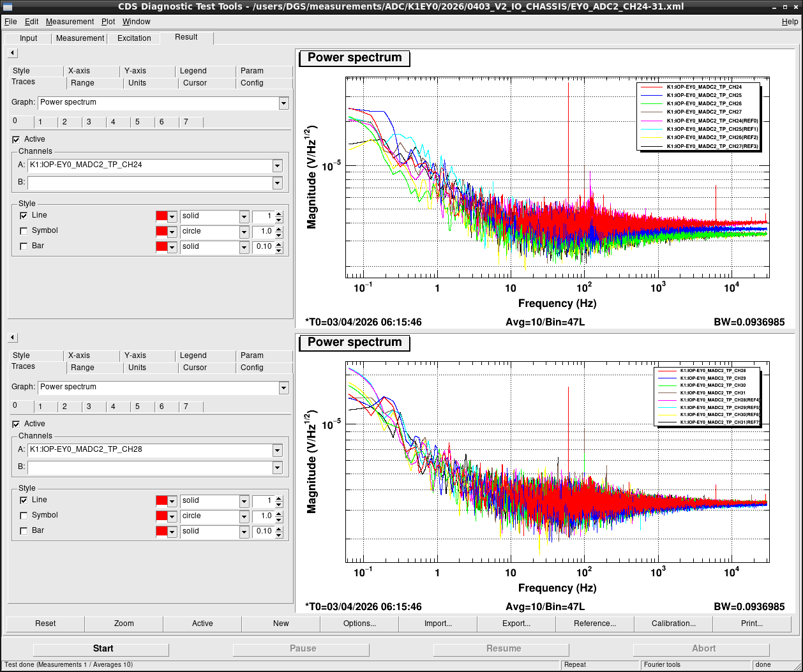Open the Measurement menu
The width and height of the screenshot is (803, 672).
click(x=70, y=22)
